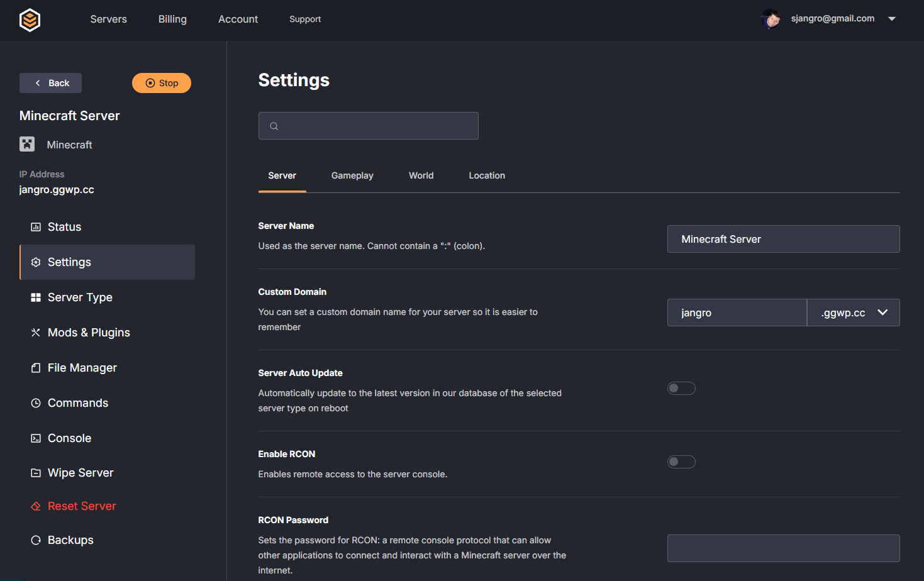The height and width of the screenshot is (581, 924).
Task: Open Mods & Plugins via its wrench icon
Action: click(36, 332)
